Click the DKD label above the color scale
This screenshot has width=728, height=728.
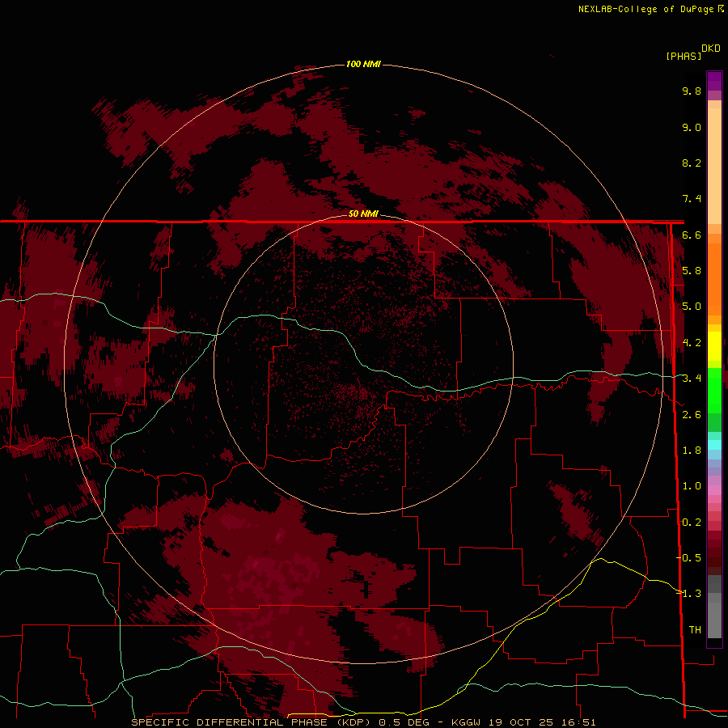[710, 48]
